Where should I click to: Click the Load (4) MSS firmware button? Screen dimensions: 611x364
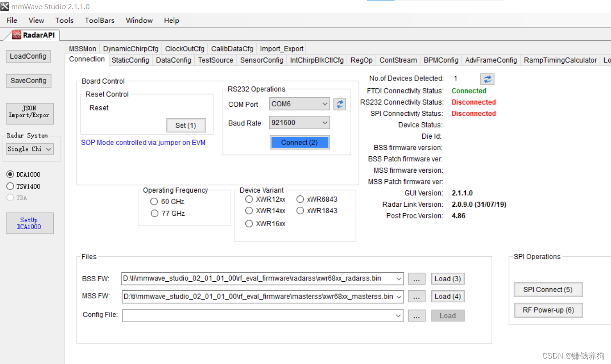(x=448, y=297)
